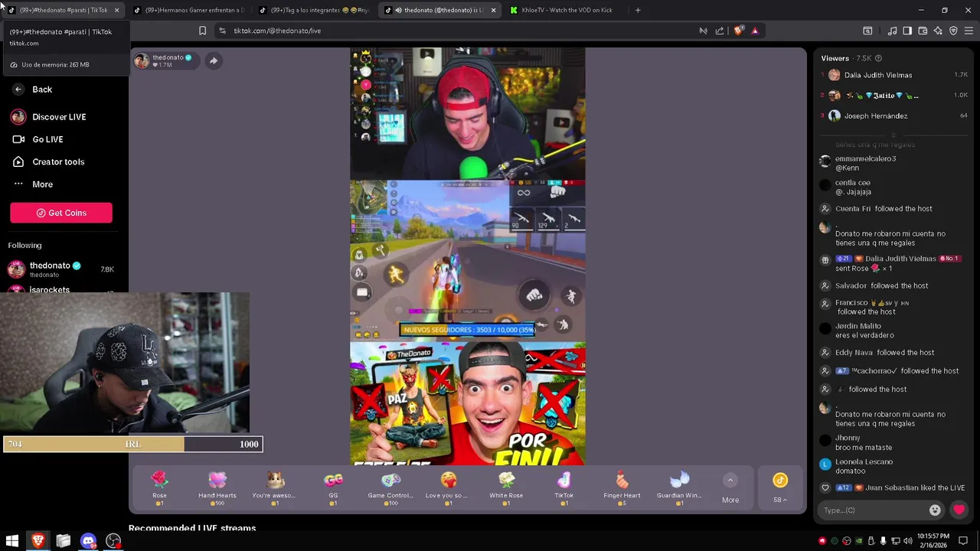Click chat user emmanuelcalero3
The image size is (980, 551).
tap(865, 158)
